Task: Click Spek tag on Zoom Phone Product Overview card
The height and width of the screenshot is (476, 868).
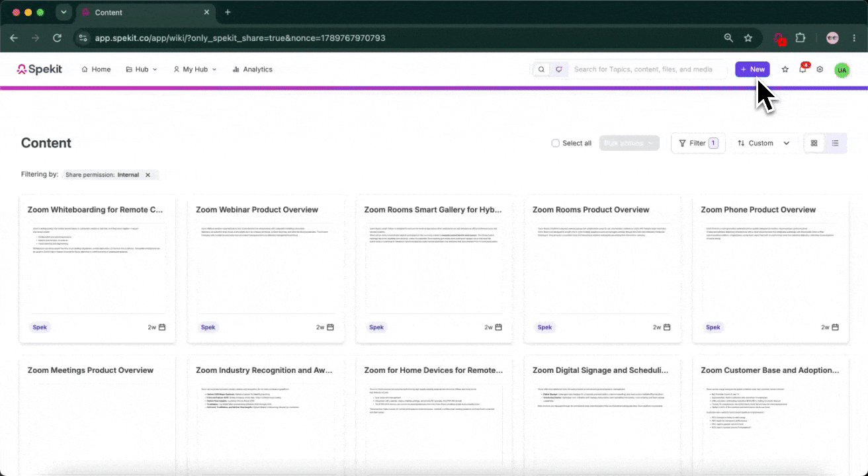Action: (713, 327)
